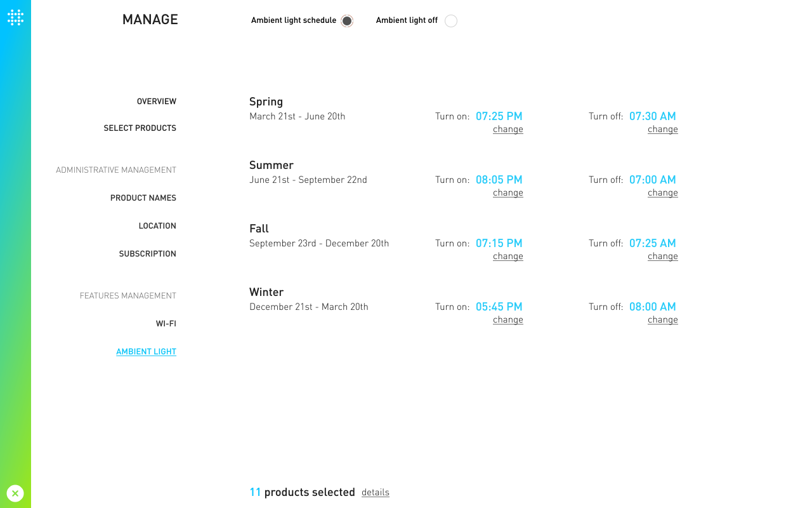Open details of selected products
812x508 pixels.
coord(376,493)
